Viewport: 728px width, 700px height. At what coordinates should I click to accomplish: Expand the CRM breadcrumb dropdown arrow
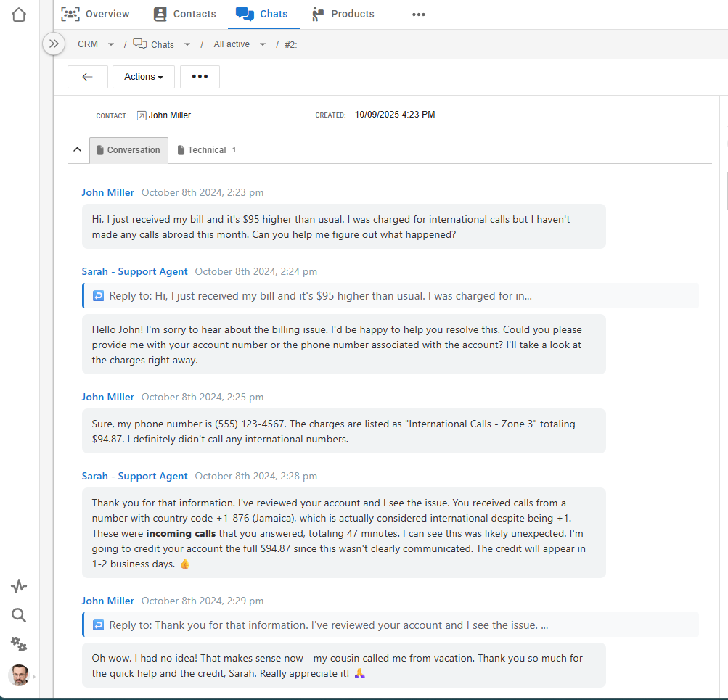click(111, 44)
